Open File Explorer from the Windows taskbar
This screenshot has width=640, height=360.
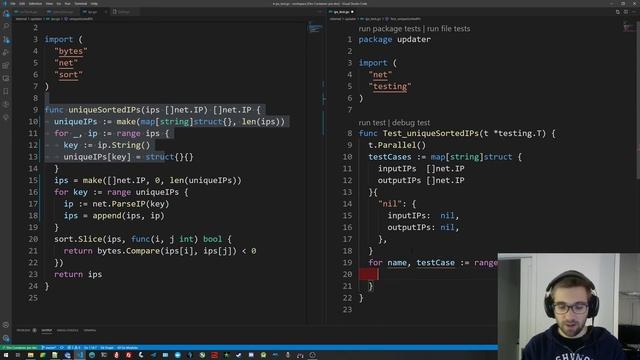click(x=31, y=356)
